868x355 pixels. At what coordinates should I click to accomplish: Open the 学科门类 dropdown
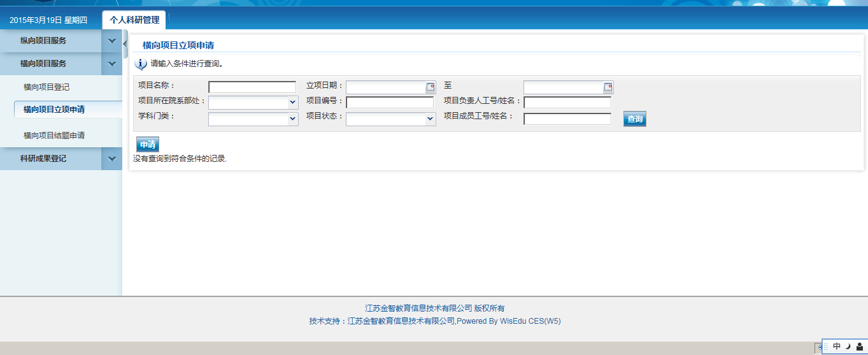pyautogui.click(x=292, y=119)
